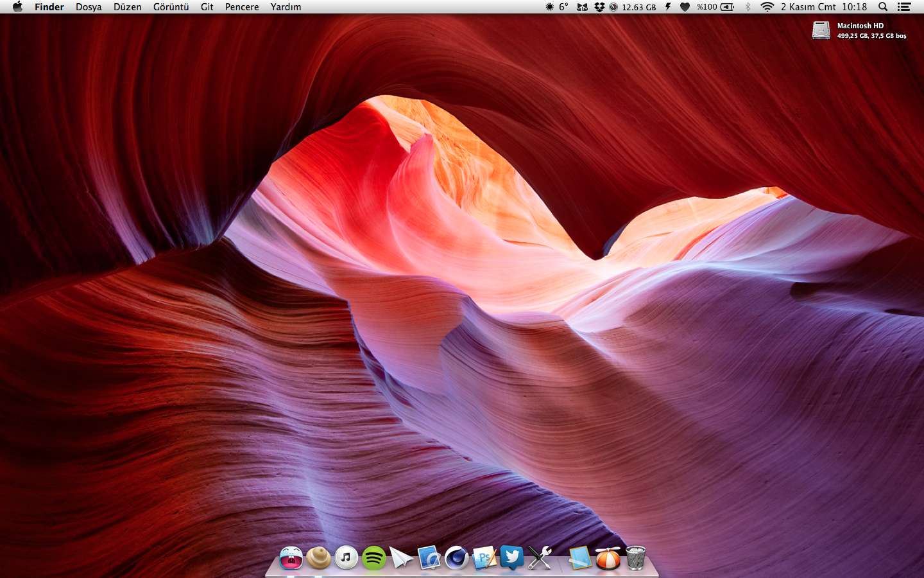Viewport: 924px width, 578px height.
Task: Open Spotify from the Dock
Action: (x=374, y=557)
